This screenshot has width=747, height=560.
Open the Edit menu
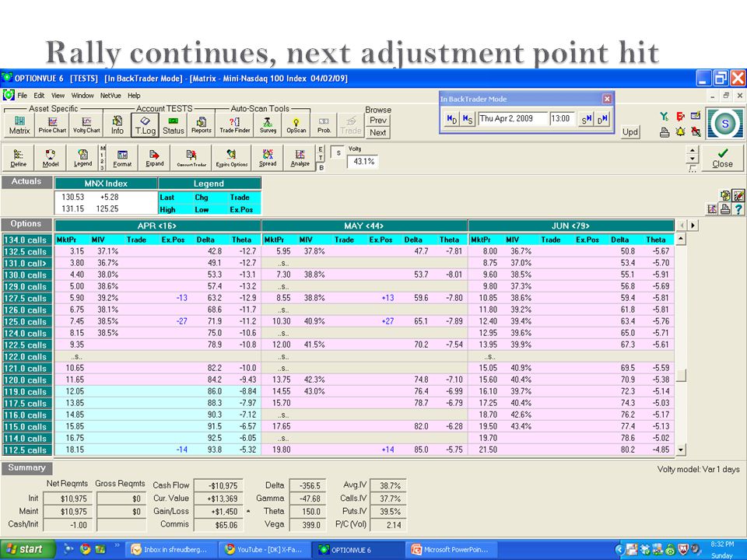[x=39, y=96]
